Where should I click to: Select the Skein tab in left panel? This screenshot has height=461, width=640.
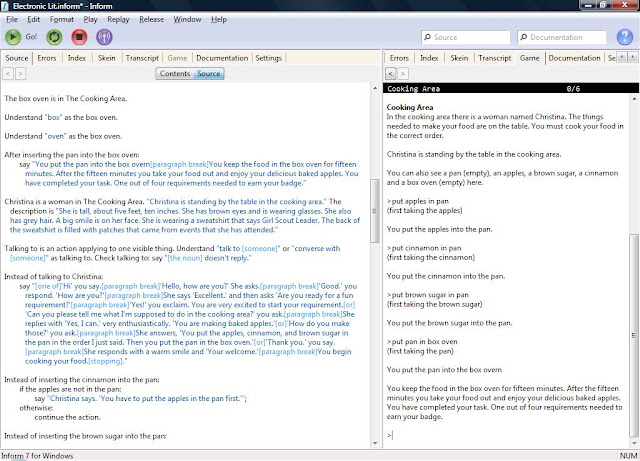click(107, 58)
